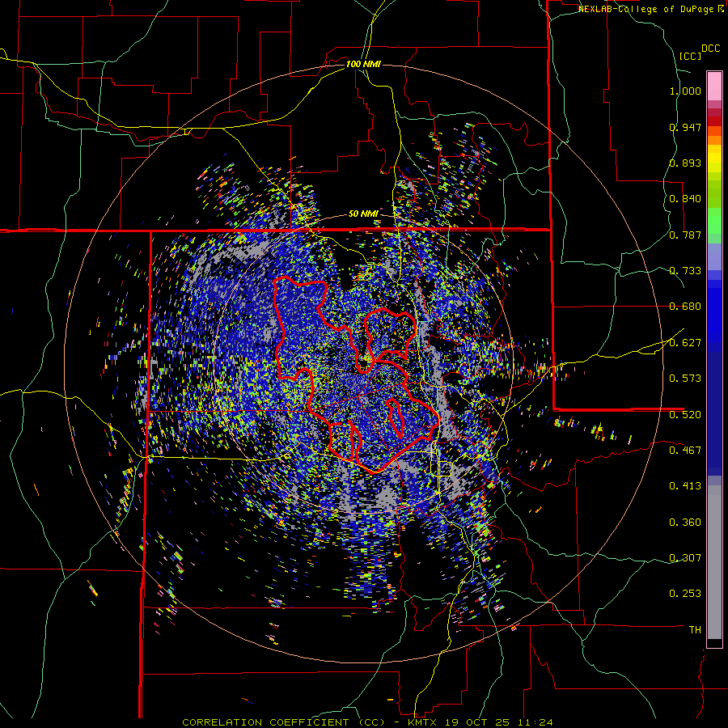Screen dimensions: 728x728
Task: Click the [CC] units label above the scale
Action: [x=690, y=56]
